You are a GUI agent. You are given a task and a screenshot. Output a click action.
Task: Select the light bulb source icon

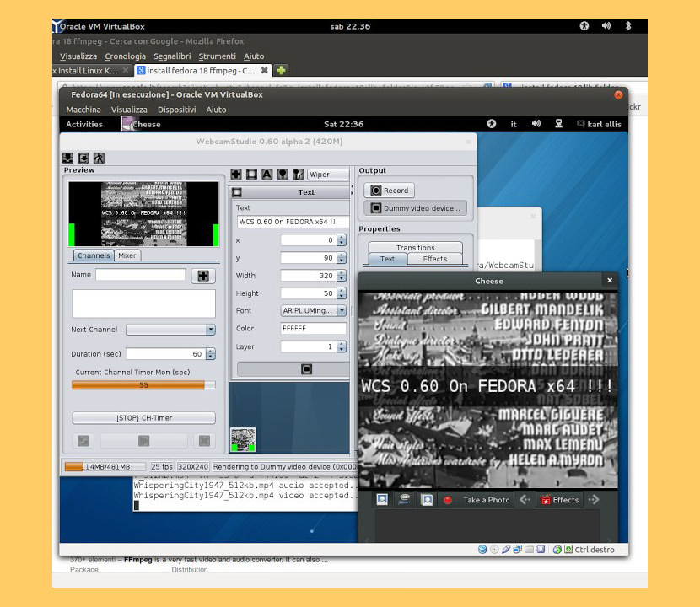click(x=284, y=174)
